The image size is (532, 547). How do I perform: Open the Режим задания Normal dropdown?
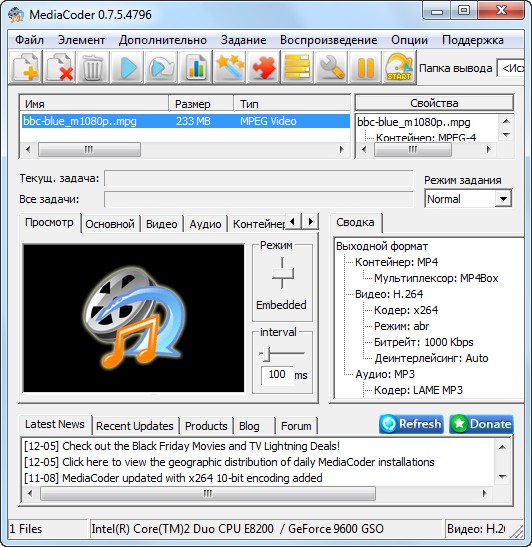tap(468, 199)
